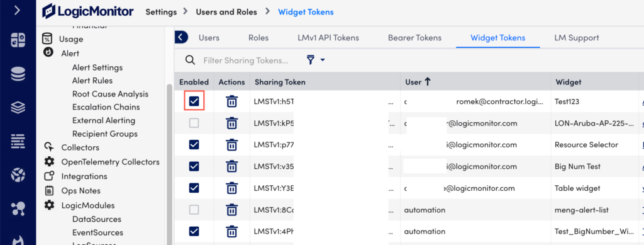Toggle Enabled checkbox for Table widget
This screenshot has height=245, width=644.
(x=194, y=188)
